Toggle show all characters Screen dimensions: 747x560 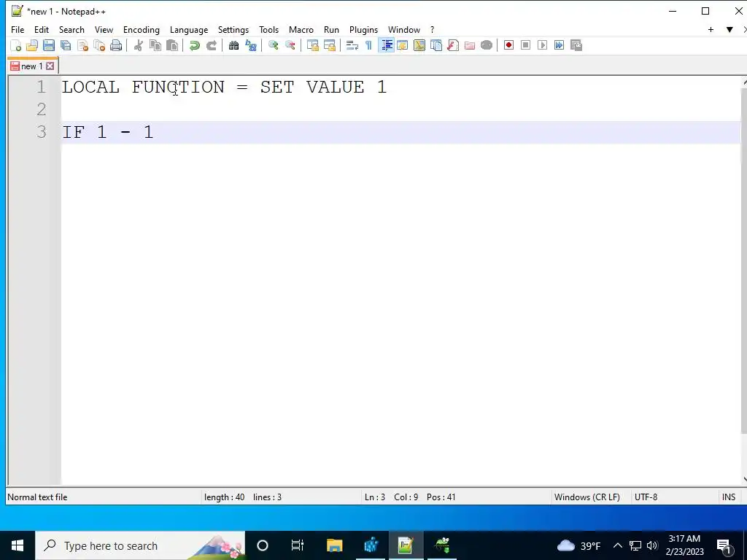[368, 45]
